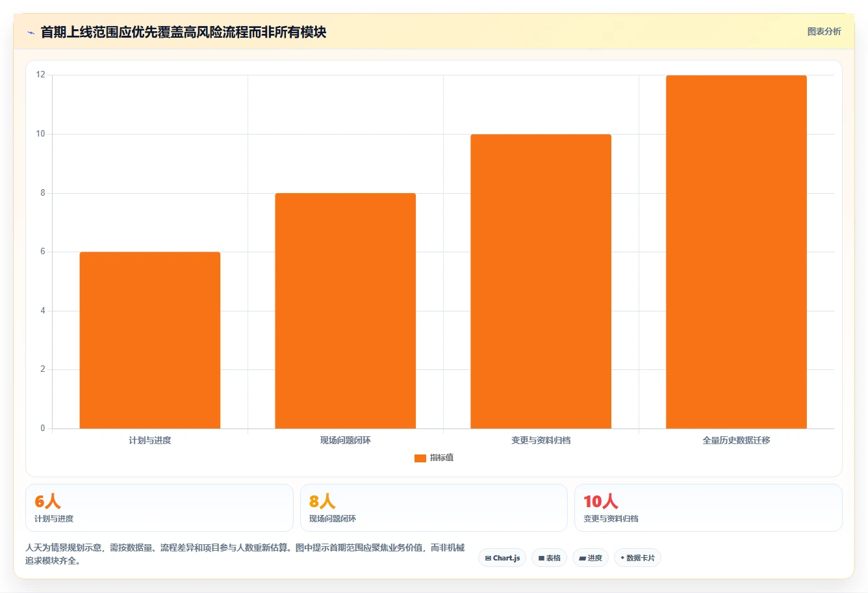
Task: Toggle the 指标值 legend item
Action: click(x=434, y=458)
